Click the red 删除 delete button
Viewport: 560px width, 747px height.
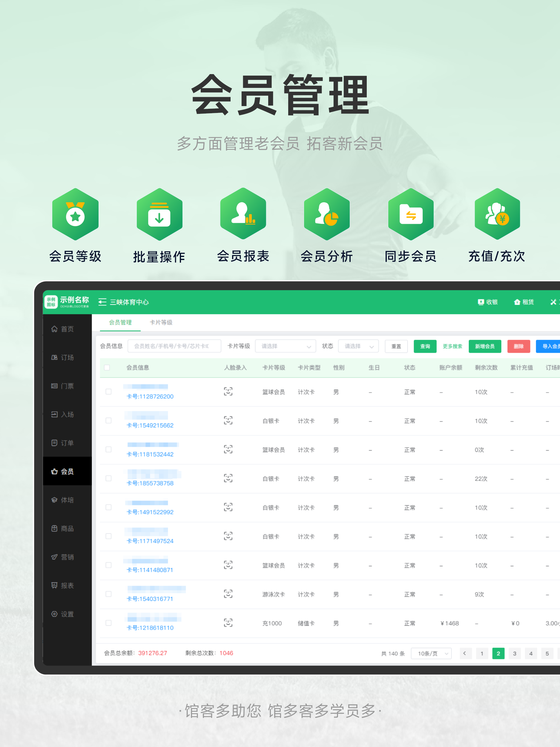coord(518,346)
